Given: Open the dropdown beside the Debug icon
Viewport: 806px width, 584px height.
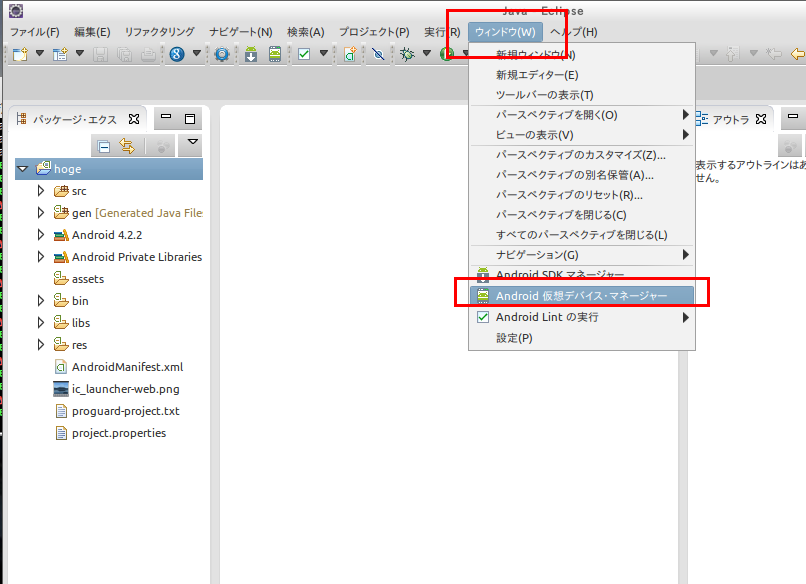Looking at the screenshot, I should point(427,53).
